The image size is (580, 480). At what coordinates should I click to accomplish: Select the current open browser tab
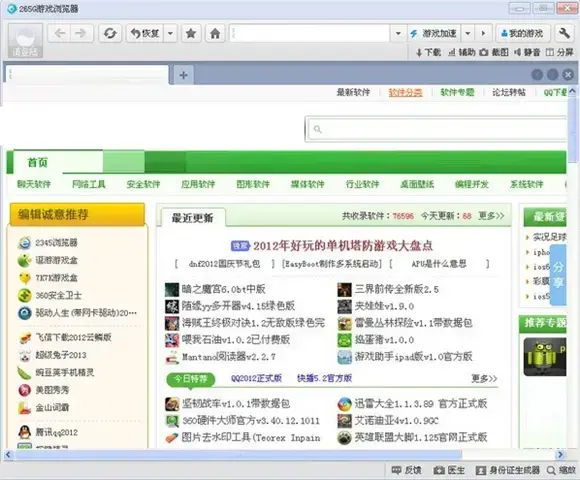point(87,75)
